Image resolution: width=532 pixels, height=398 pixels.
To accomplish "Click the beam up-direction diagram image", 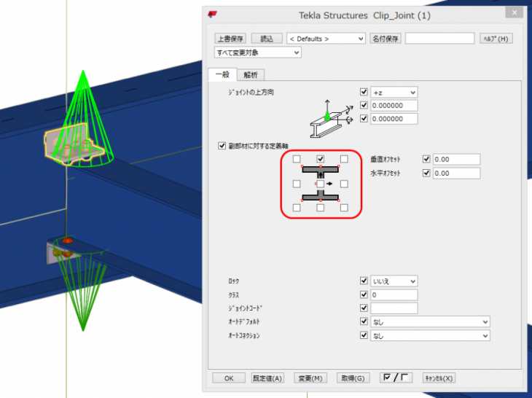I will coord(332,119).
